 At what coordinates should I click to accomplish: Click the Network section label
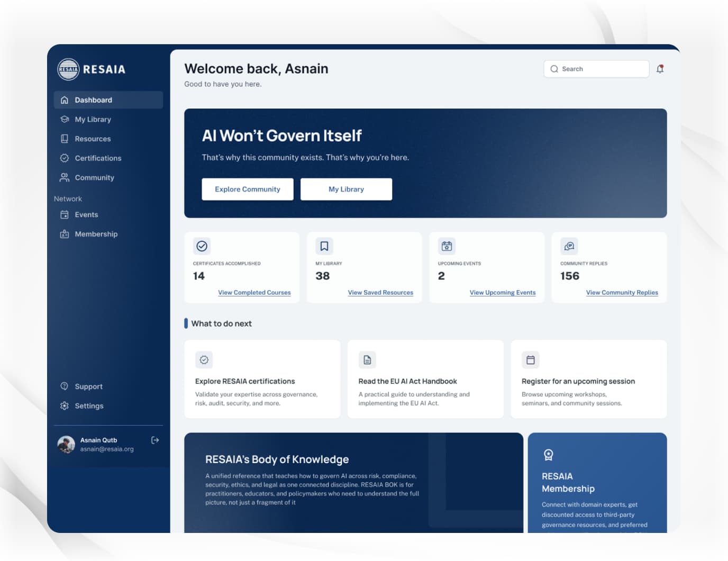click(68, 199)
